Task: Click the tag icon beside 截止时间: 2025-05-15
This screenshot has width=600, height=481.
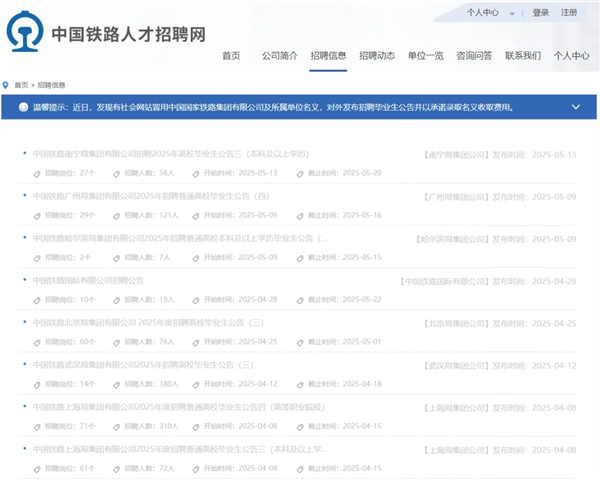Action: 300,258
